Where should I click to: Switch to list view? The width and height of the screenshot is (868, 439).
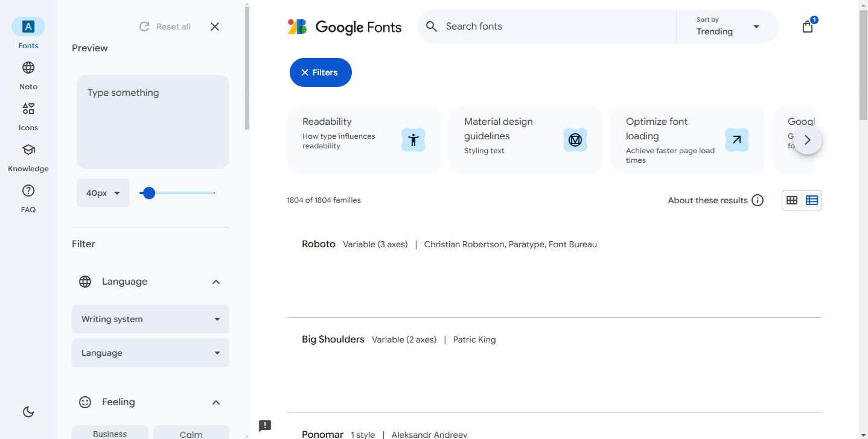(812, 200)
